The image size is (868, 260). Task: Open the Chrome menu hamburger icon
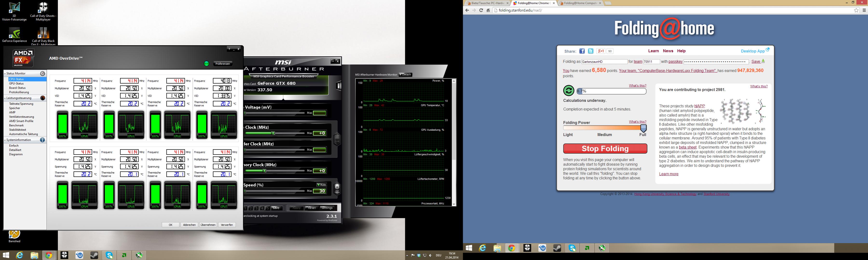coord(864,10)
